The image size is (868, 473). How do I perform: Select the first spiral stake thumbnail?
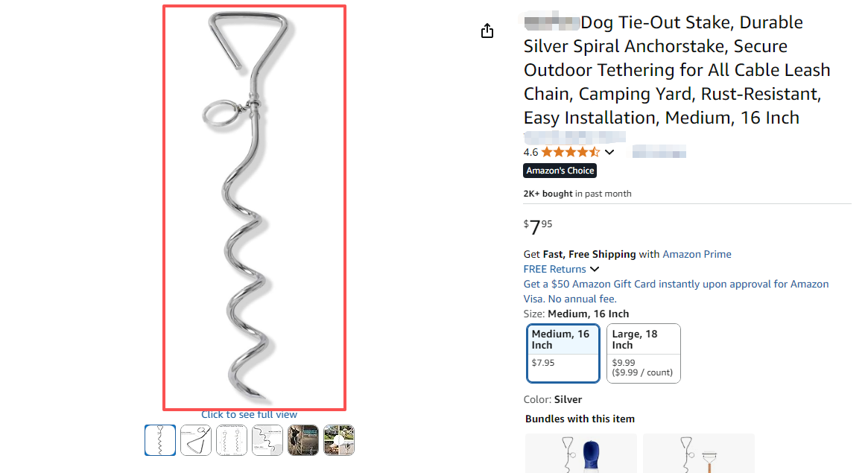click(x=160, y=440)
